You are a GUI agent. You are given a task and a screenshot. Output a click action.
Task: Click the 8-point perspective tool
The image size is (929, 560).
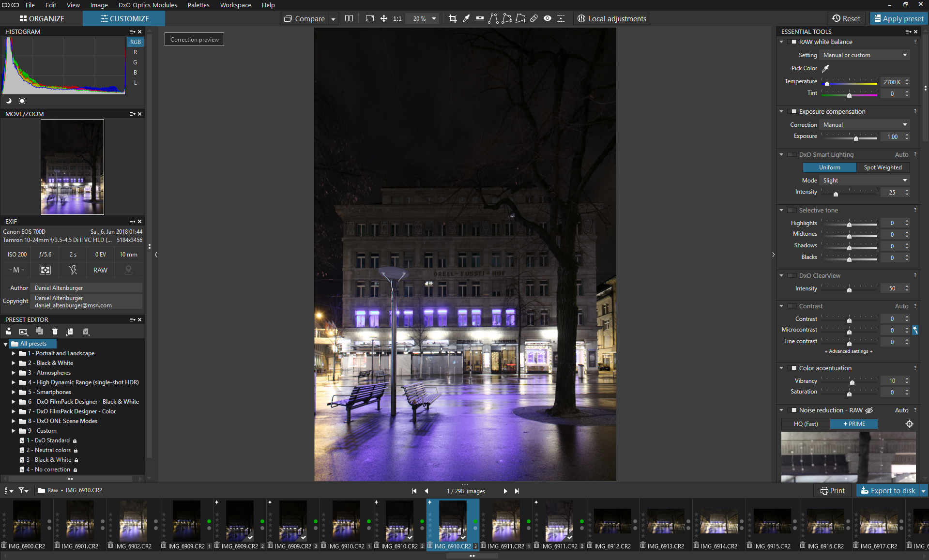point(520,18)
